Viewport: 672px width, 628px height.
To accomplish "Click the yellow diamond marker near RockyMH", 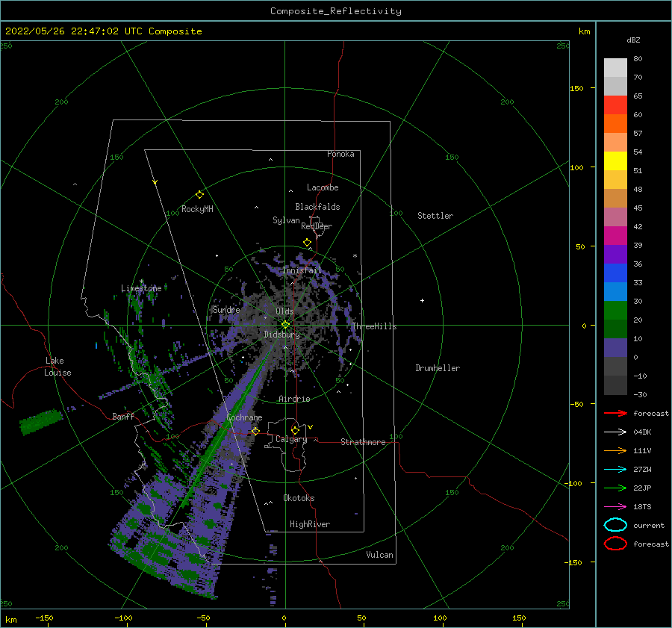I will [199, 195].
